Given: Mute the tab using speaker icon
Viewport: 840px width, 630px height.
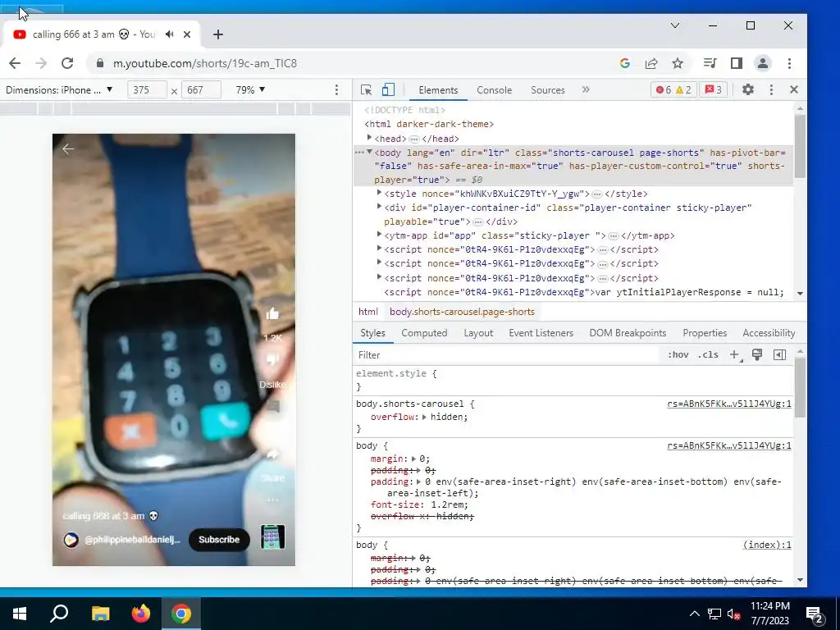Looking at the screenshot, I should (x=170, y=34).
